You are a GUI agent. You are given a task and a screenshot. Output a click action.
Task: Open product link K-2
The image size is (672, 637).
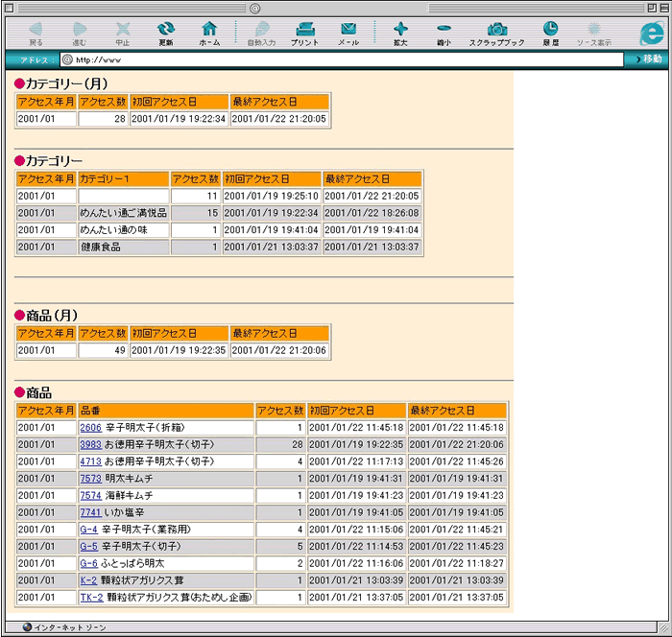point(88,580)
